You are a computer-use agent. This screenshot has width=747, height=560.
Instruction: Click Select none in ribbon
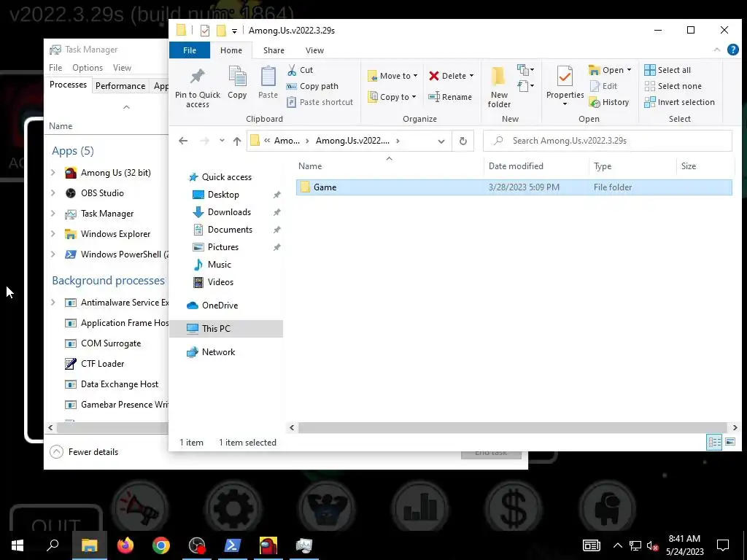pos(673,86)
